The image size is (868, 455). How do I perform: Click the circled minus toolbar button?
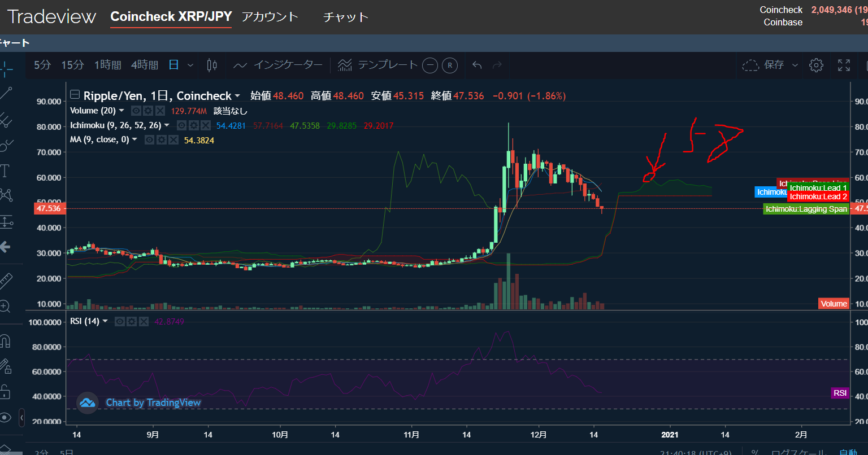pos(430,65)
